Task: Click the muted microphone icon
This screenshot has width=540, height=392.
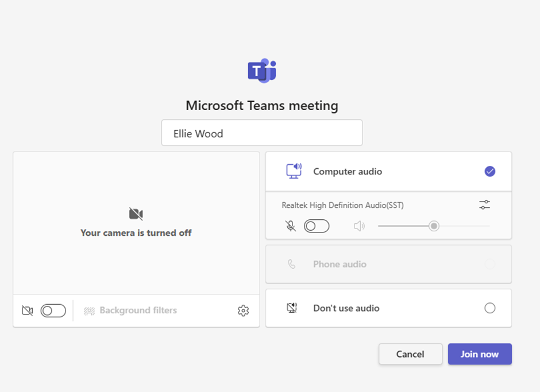Action: click(291, 226)
